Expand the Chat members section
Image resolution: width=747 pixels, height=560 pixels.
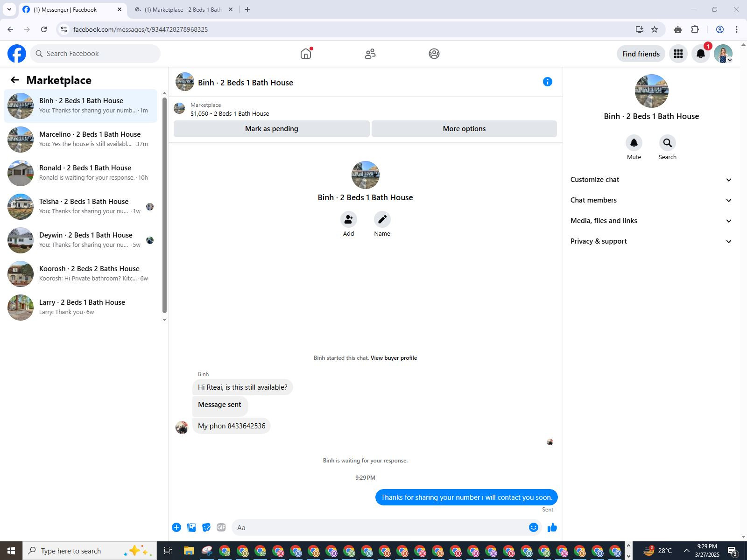click(651, 200)
